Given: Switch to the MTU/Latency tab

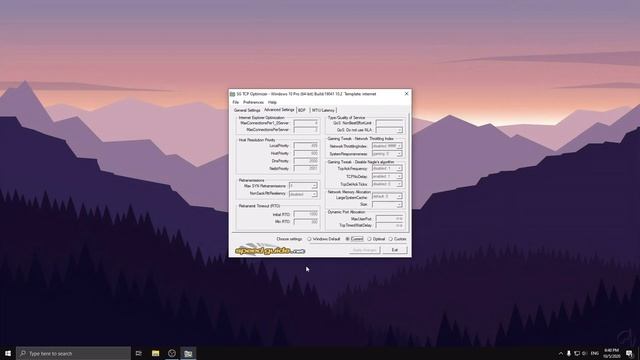Looking at the screenshot, I should pos(323,110).
